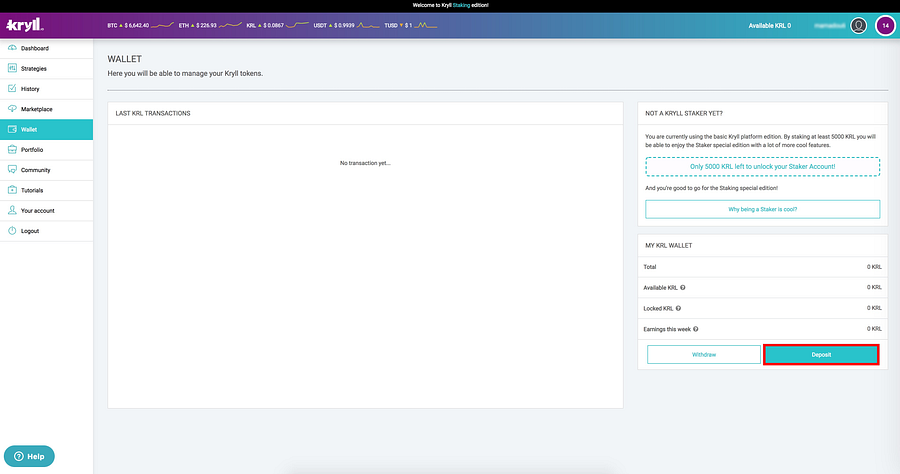This screenshot has height=474, width=900.
Task: Click the Withdraw button
Action: tap(704, 355)
